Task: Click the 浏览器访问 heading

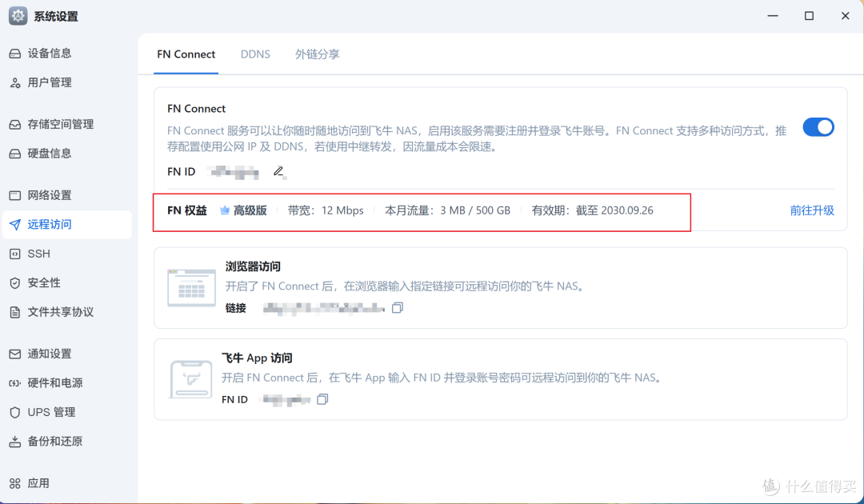Action: 253,266
